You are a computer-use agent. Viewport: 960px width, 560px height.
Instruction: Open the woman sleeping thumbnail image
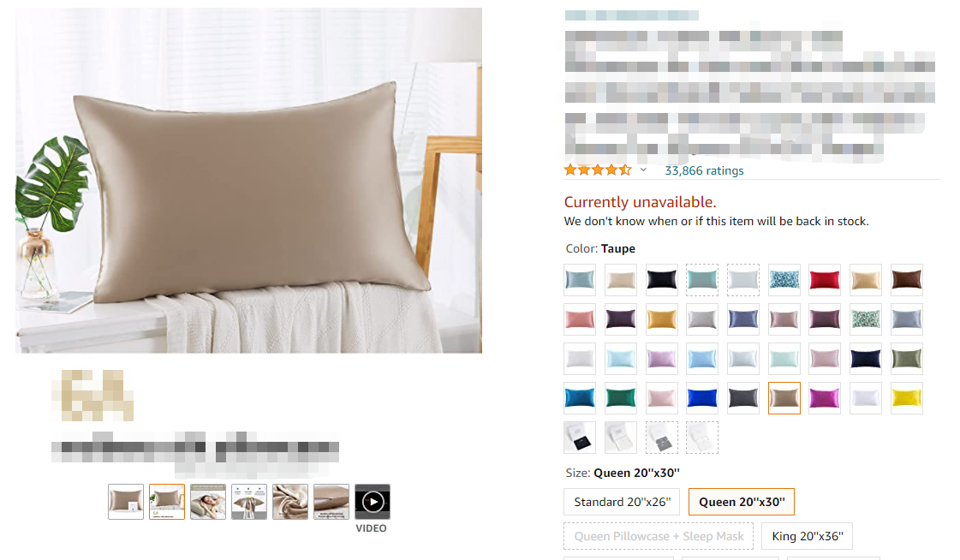(207, 502)
